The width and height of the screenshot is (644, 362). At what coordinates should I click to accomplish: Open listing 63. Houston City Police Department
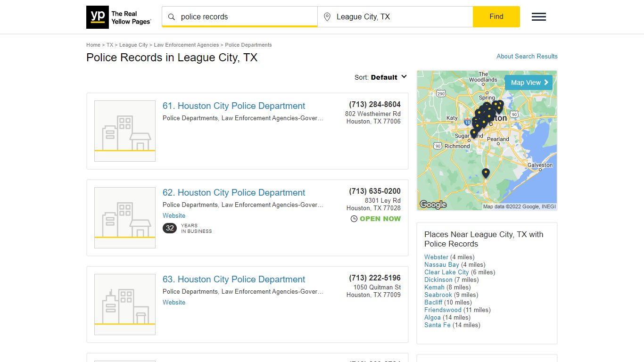point(234,280)
